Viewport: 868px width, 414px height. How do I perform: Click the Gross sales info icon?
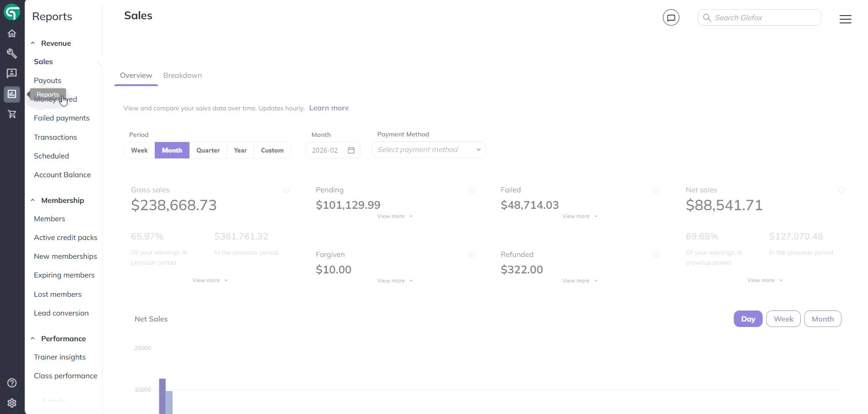287,190
